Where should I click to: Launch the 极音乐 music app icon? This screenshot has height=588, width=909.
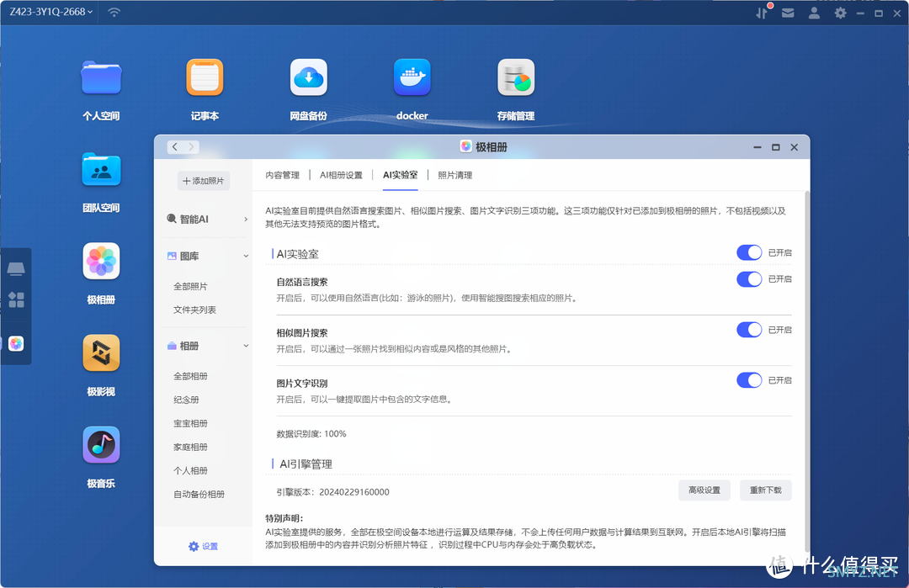(101, 445)
